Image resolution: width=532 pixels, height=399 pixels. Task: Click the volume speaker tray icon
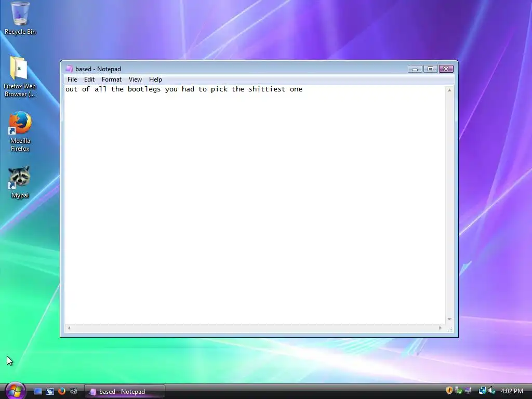[491, 391]
